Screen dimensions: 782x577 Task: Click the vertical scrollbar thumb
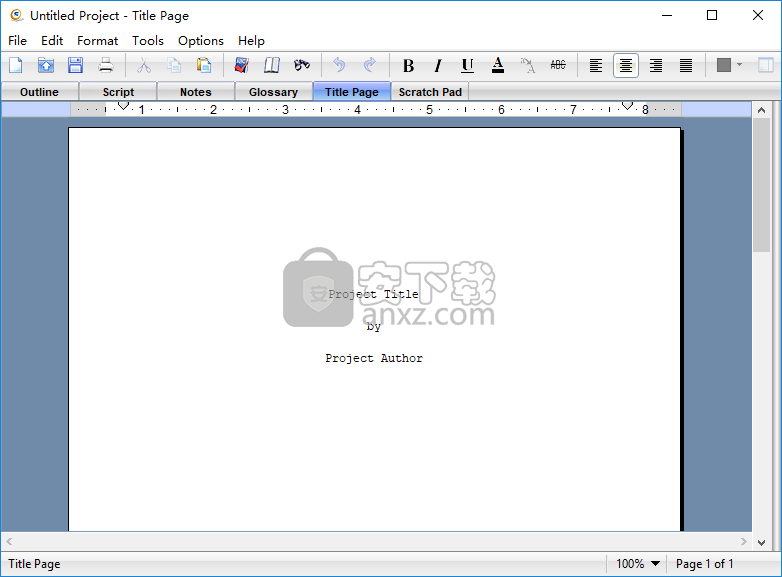pos(761,185)
